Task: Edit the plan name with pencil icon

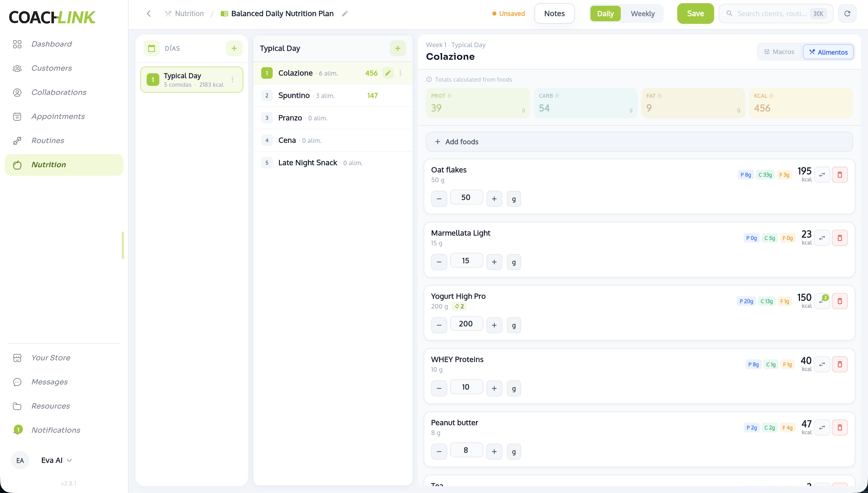Action: 345,14
